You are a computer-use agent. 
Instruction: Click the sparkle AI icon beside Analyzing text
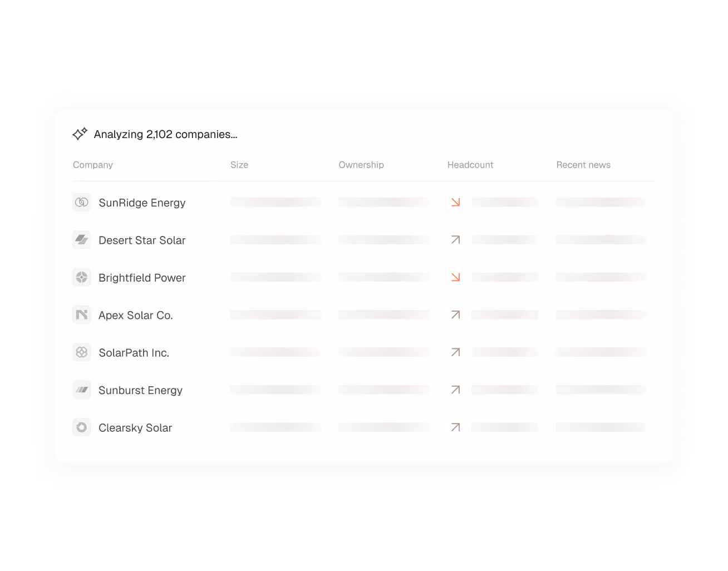pyautogui.click(x=80, y=134)
